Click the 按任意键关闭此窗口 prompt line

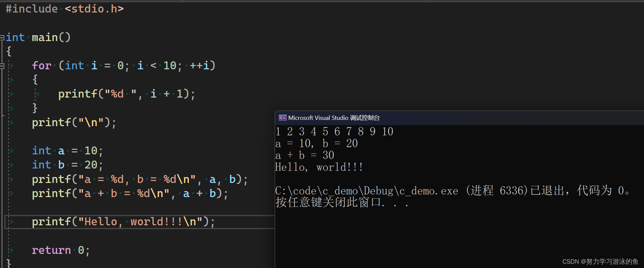342,203
